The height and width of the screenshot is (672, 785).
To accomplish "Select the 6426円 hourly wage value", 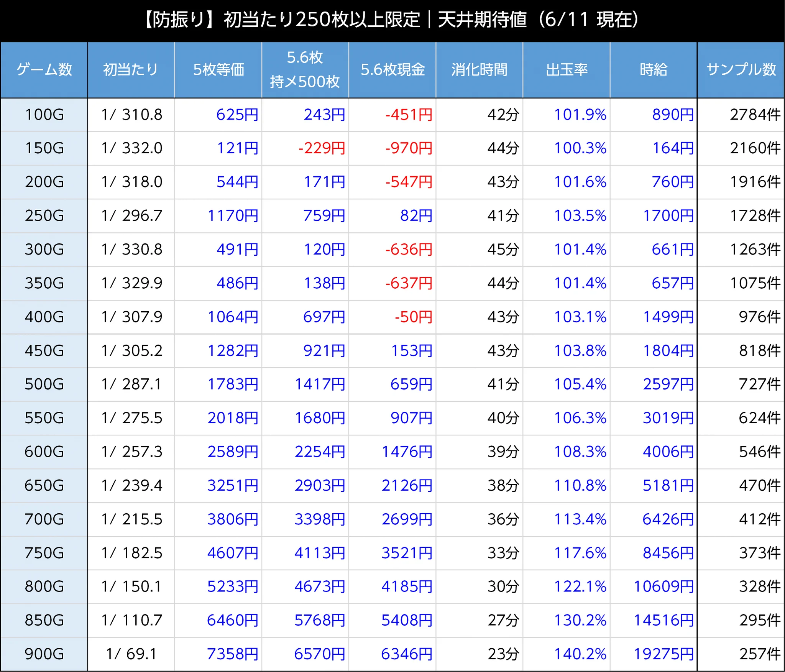I will (x=668, y=519).
